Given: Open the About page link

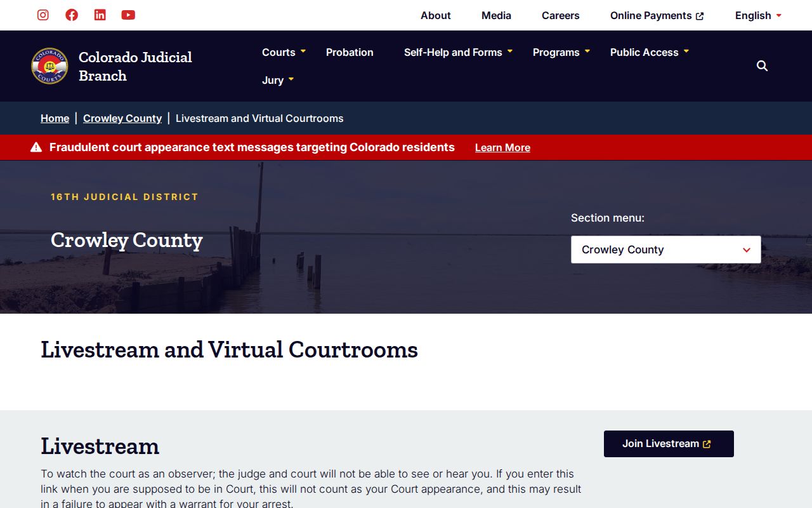Looking at the screenshot, I should click(436, 15).
